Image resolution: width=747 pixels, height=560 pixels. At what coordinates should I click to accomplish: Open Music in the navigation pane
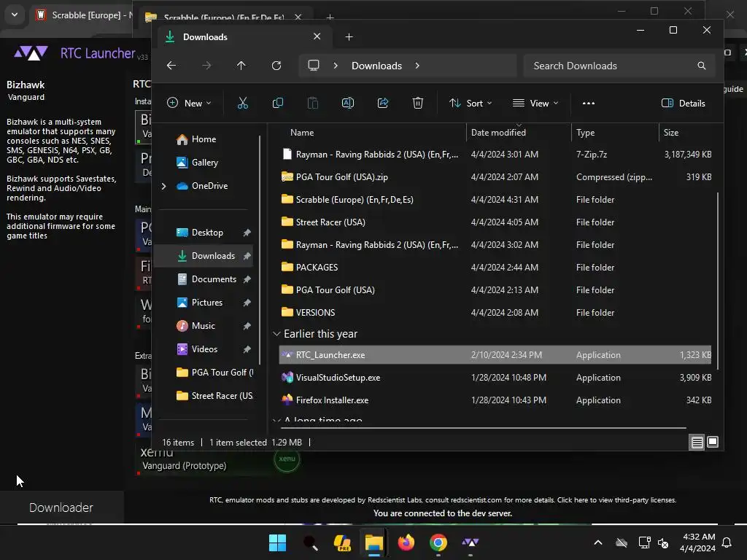pos(204,326)
